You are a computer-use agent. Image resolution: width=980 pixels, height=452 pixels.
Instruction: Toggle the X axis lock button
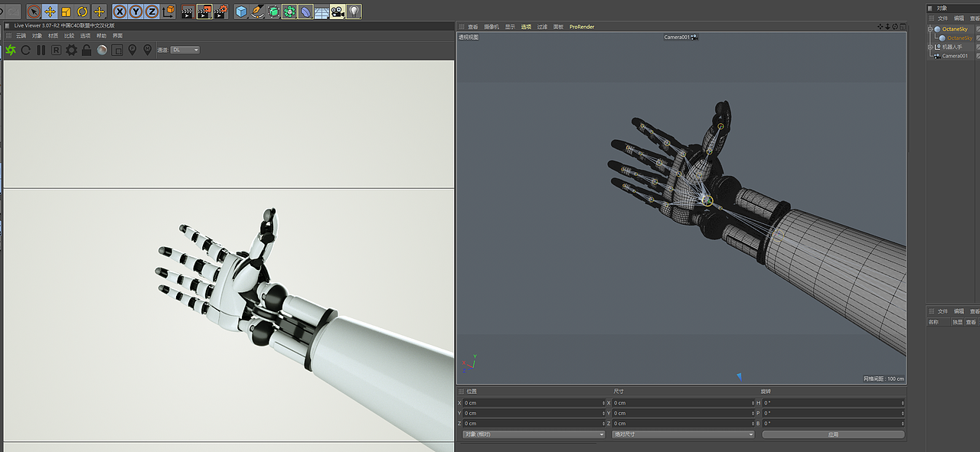119,11
